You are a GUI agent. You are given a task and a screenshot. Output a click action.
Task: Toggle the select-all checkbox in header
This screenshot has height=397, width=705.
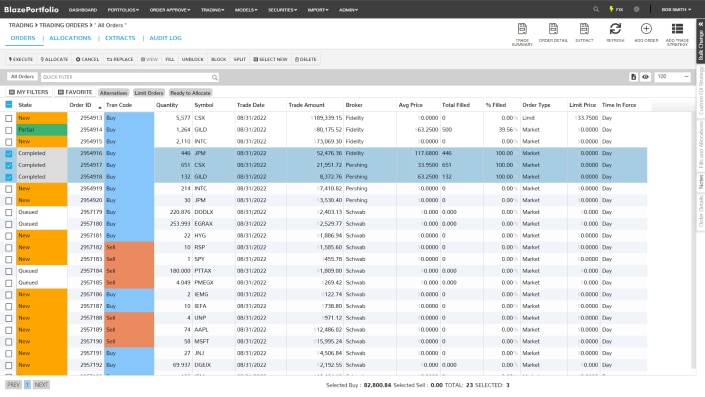(9, 105)
